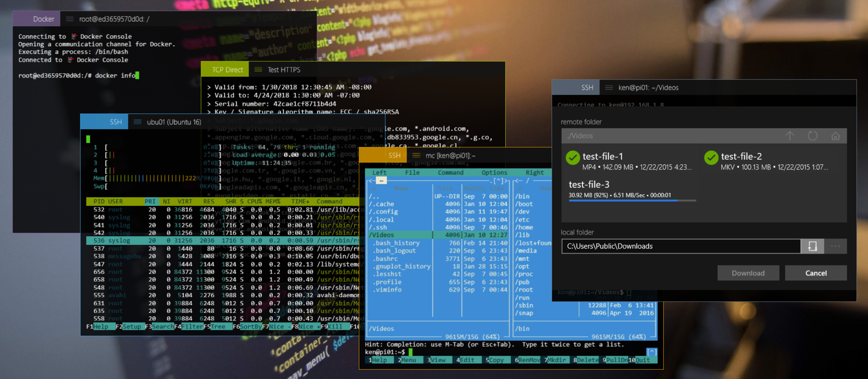This screenshot has width=868, height=379.
Task: Click test-file-3 download progress bar
Action: click(x=632, y=200)
